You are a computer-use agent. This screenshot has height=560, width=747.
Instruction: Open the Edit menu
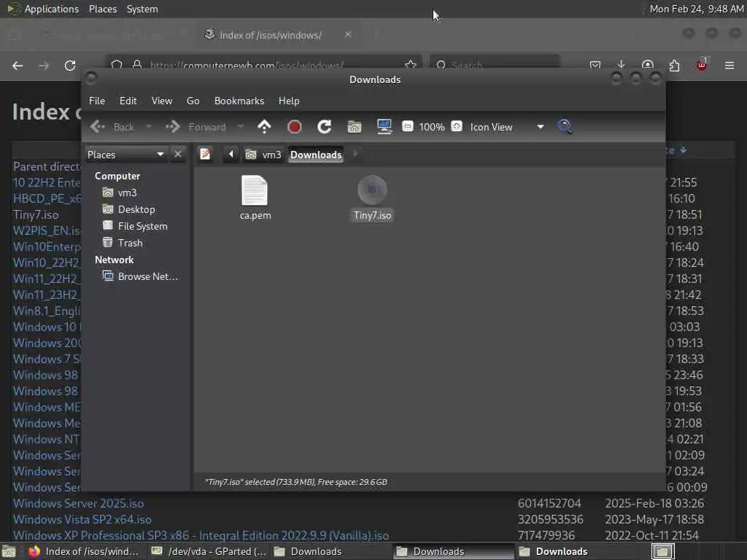(x=128, y=101)
